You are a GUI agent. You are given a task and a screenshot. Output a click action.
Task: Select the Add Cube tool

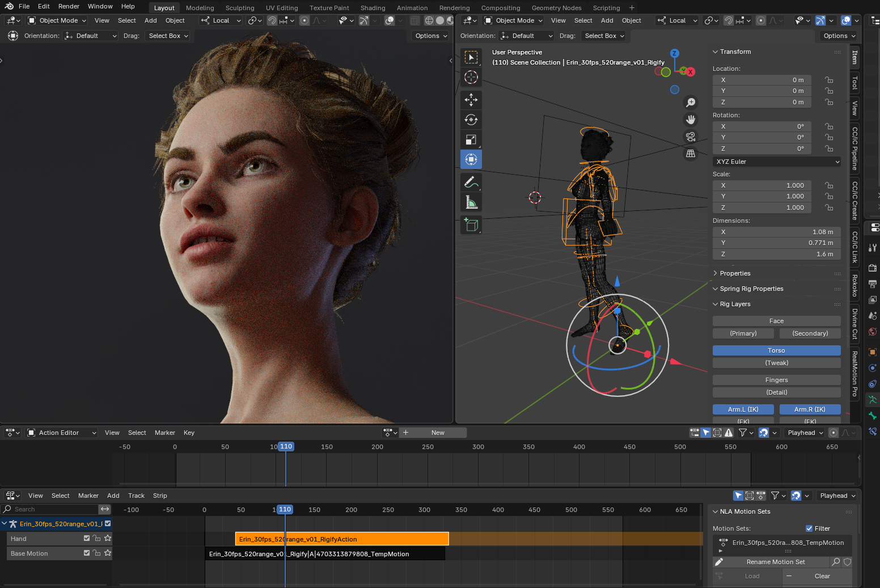click(471, 225)
